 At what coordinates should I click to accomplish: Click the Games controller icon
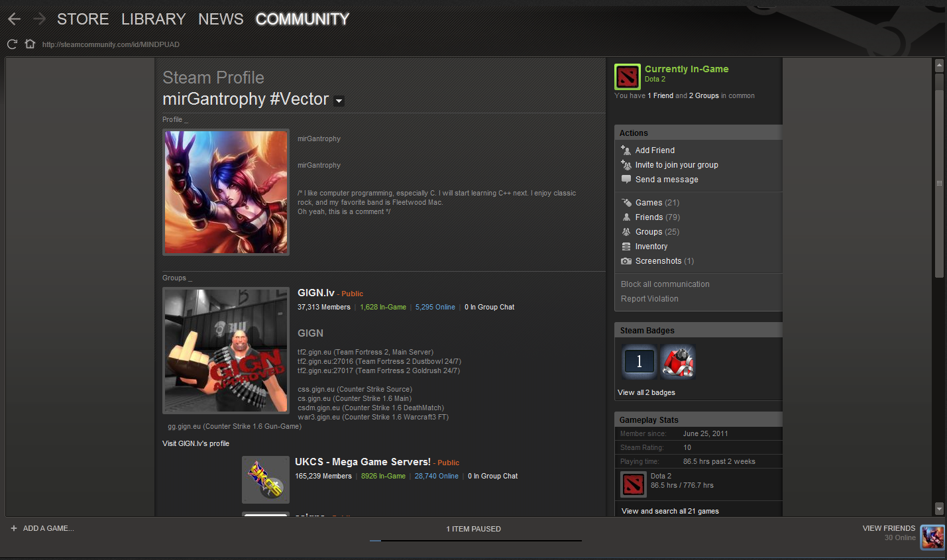point(626,203)
